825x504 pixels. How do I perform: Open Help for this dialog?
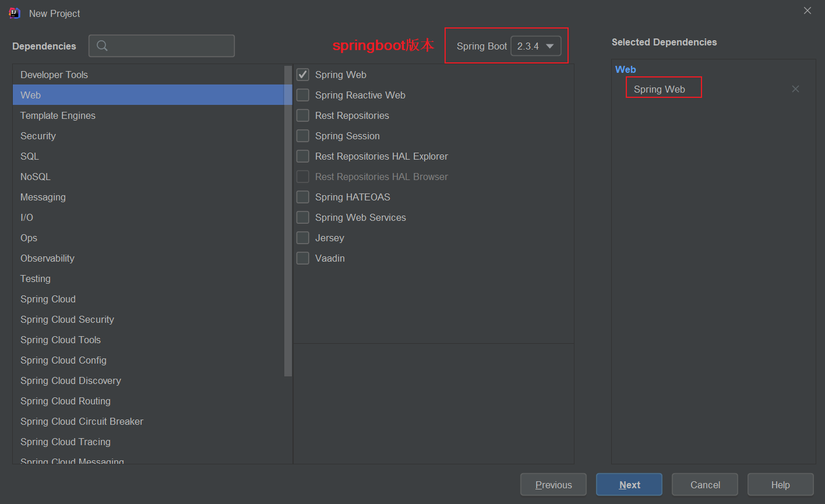(781, 485)
